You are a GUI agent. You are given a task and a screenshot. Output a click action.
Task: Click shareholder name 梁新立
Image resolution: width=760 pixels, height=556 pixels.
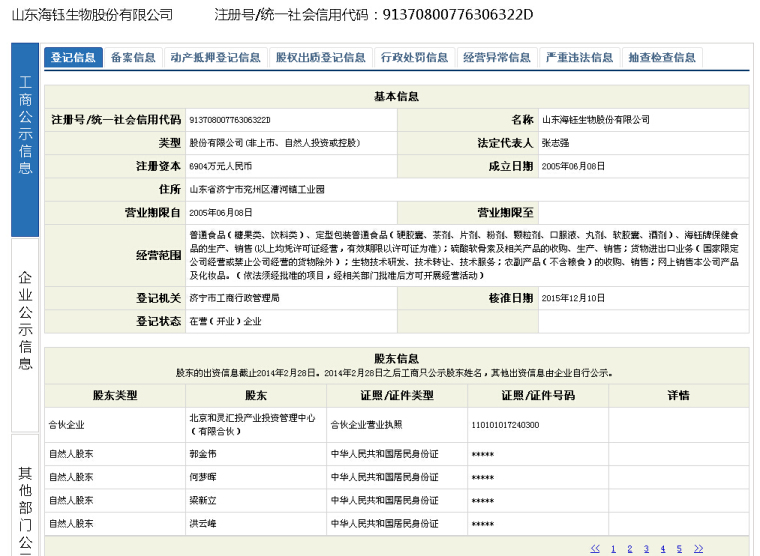[x=203, y=501]
